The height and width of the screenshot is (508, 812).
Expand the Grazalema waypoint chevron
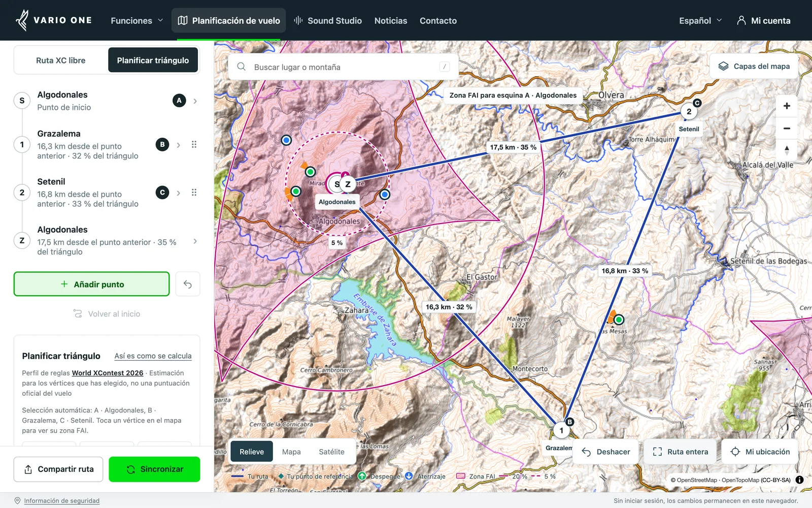pos(178,145)
